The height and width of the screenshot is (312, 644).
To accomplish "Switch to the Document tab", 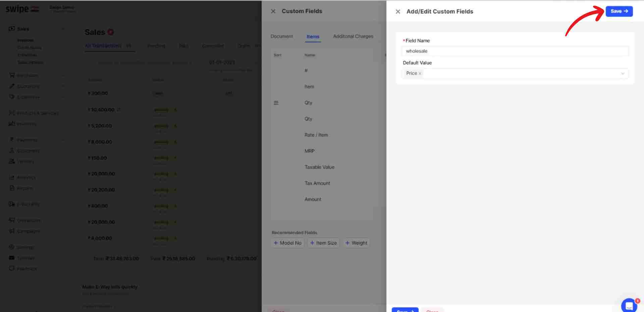I will pos(281,36).
